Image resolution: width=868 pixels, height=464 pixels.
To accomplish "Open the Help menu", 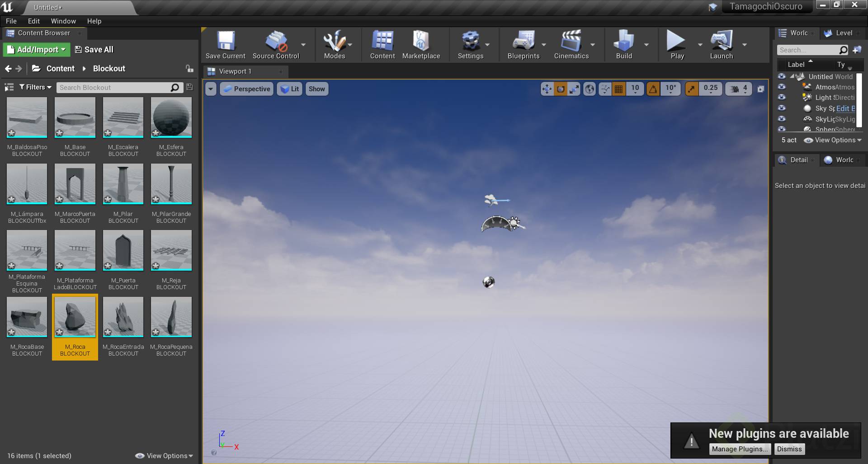I will click(94, 21).
